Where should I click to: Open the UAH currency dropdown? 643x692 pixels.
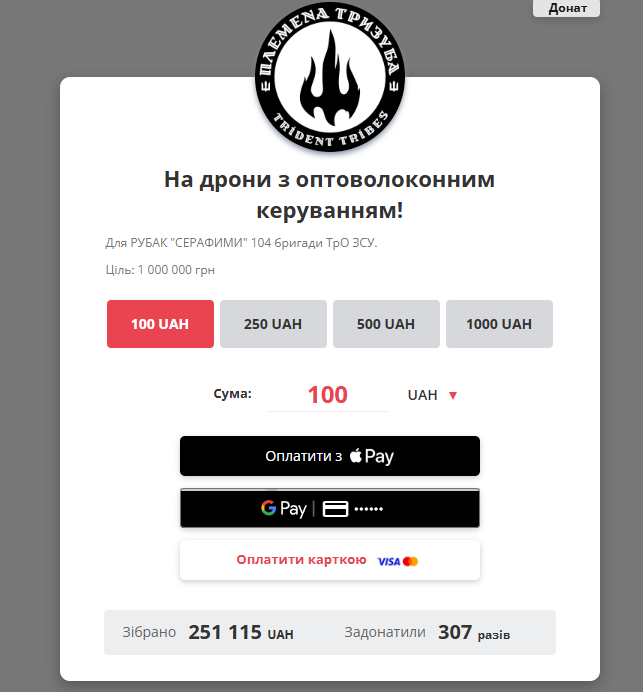click(x=432, y=395)
